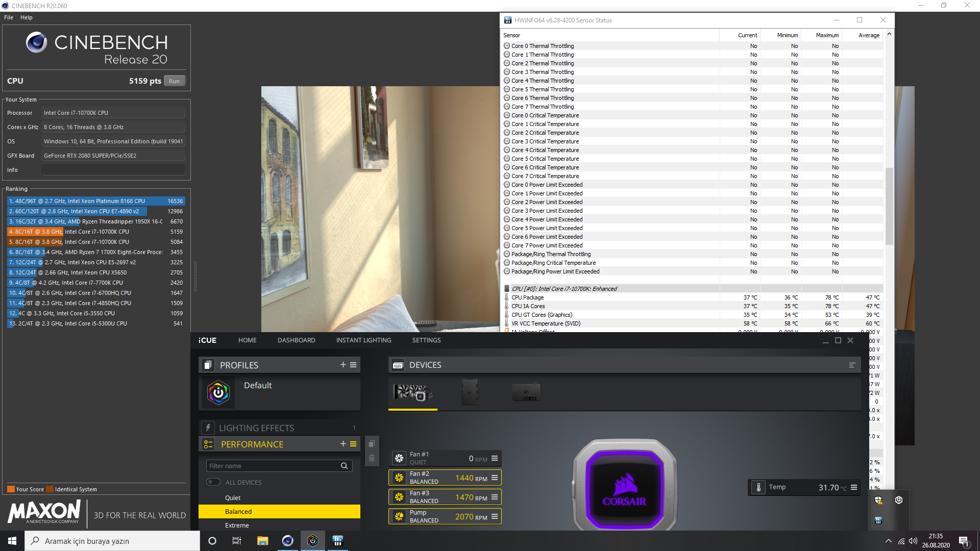The width and height of the screenshot is (980, 551).
Task: Open the Fan #1 options menu
Action: (x=495, y=458)
